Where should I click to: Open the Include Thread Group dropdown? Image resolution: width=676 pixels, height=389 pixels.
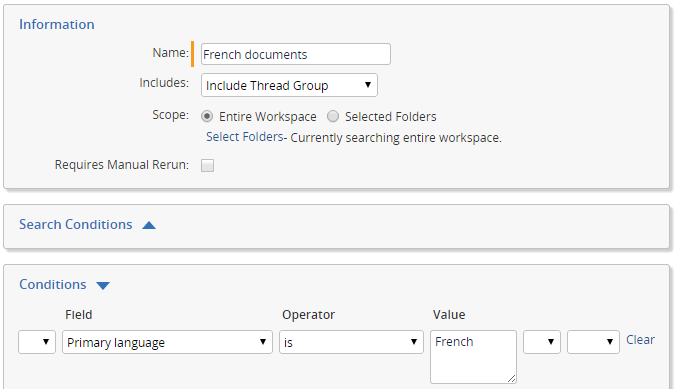(x=289, y=85)
